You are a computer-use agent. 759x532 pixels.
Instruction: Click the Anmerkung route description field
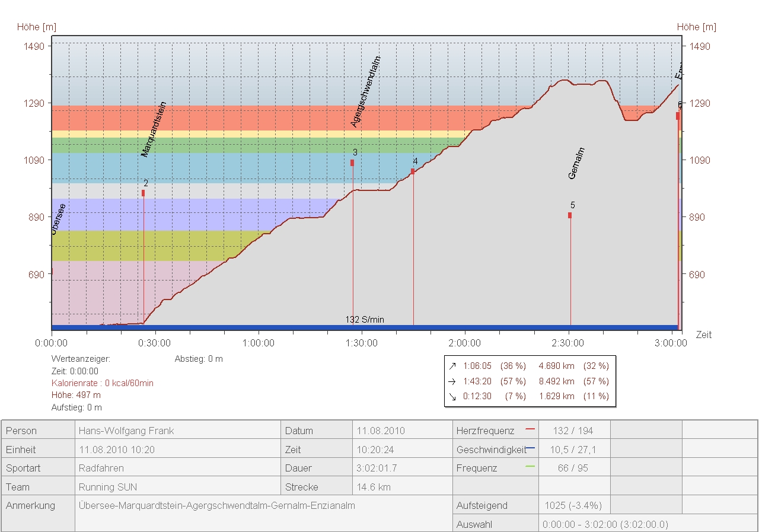217,506
